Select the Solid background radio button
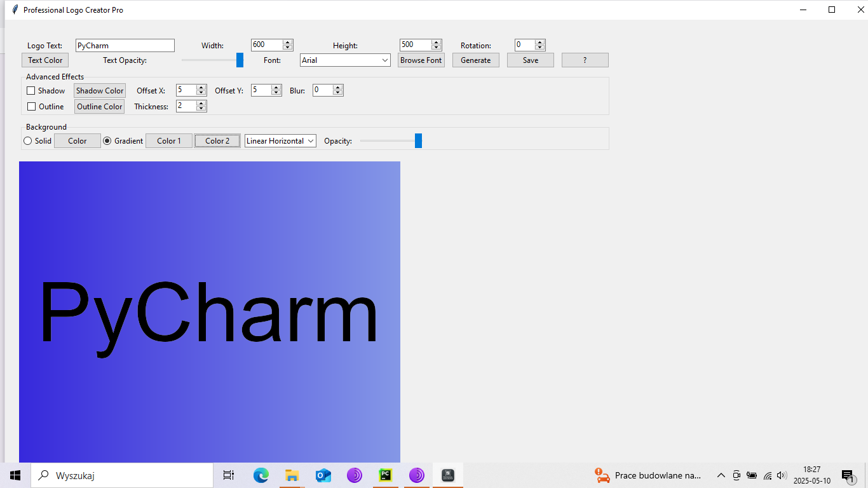Screen dimensions: 868x488 coord(28,141)
